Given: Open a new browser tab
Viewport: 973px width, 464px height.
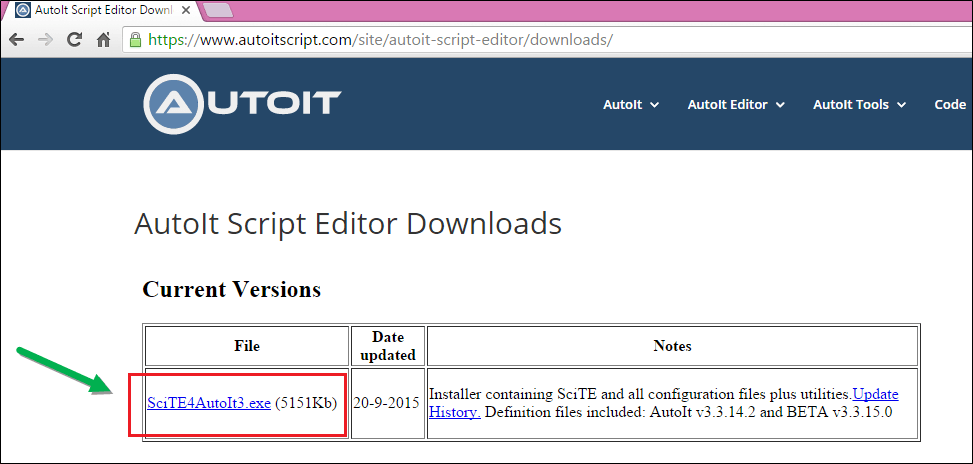Looking at the screenshot, I should point(218,11).
